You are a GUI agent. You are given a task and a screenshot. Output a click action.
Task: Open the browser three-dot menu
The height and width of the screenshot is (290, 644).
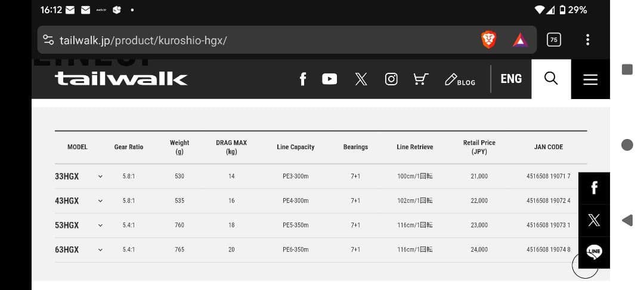(x=588, y=40)
